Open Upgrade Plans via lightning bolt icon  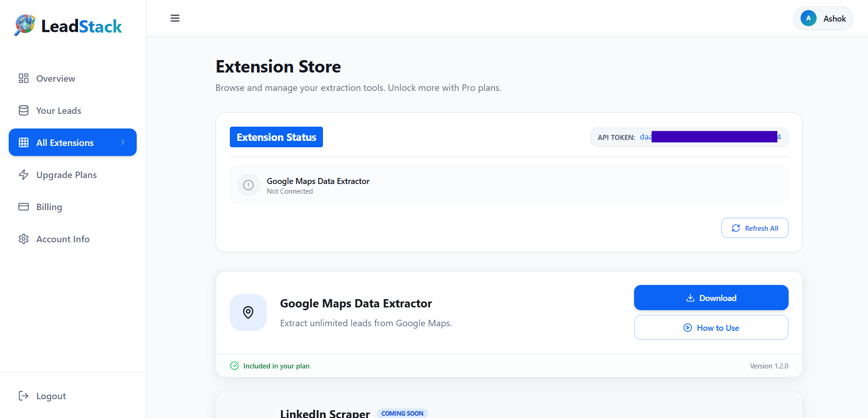pos(23,174)
